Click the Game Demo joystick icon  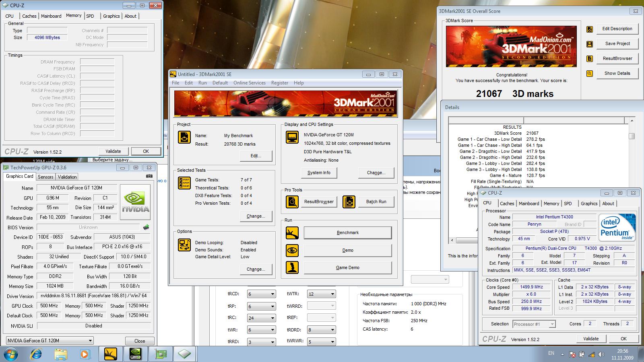point(292,267)
